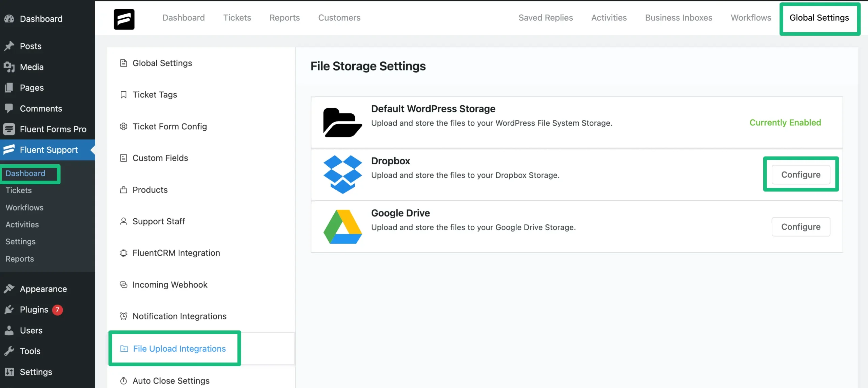Click the File Upload Integrations folder icon
The width and height of the screenshot is (868, 388).
124,349
